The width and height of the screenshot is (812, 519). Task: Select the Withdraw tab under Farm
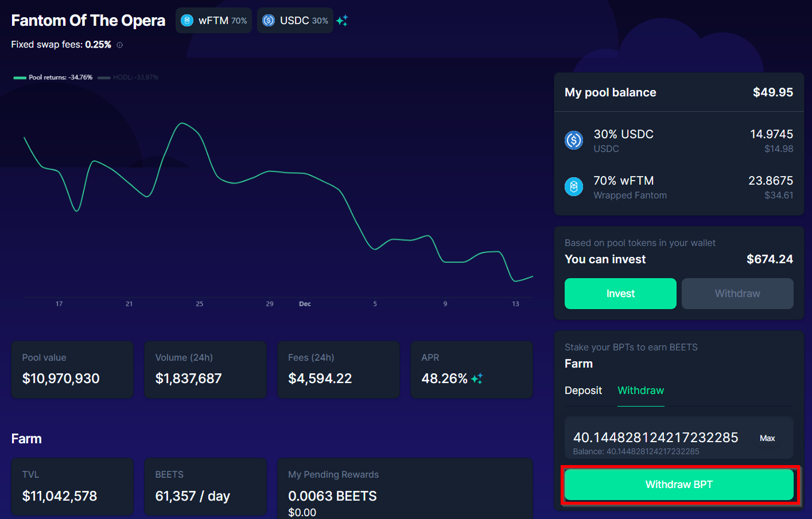point(640,391)
